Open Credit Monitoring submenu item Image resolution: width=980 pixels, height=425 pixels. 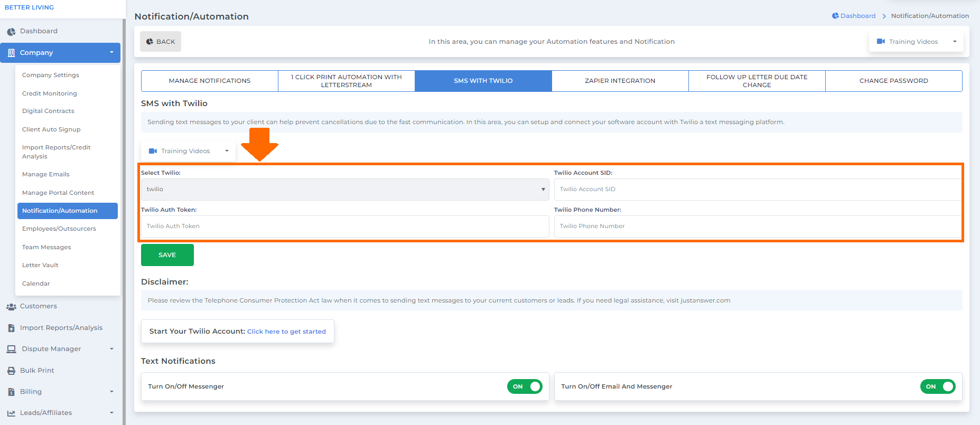50,93
